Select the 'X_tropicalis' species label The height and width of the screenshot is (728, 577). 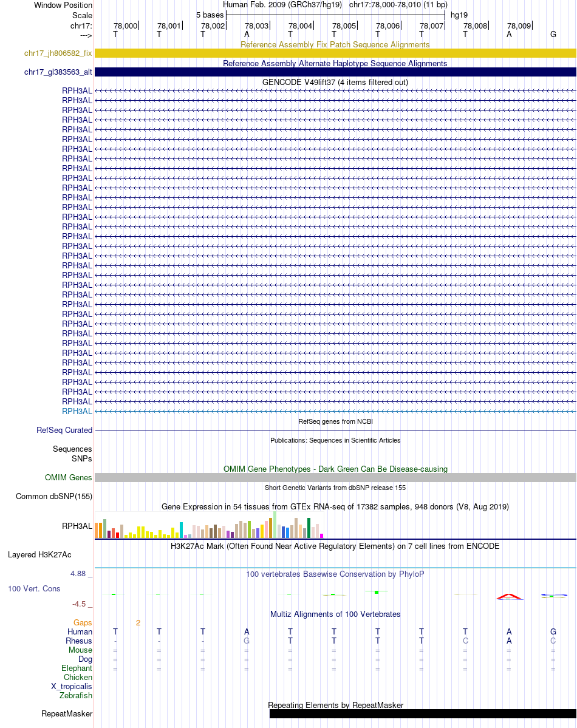click(x=72, y=686)
